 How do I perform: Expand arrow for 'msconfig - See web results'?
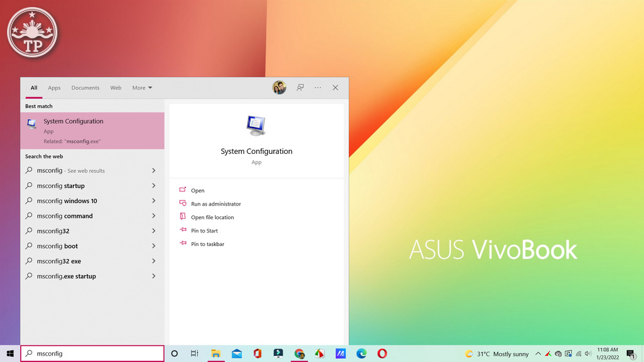point(154,171)
